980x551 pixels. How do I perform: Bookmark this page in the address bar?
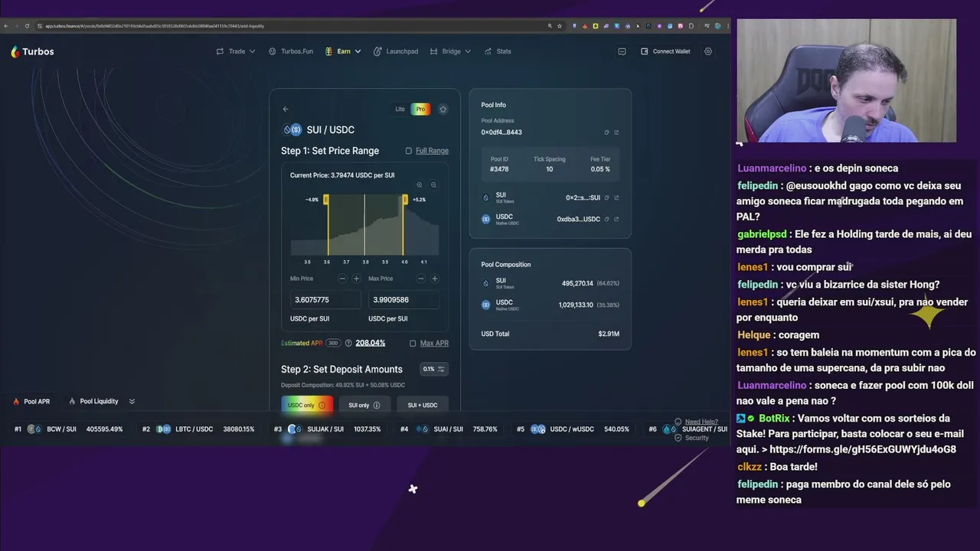(560, 26)
